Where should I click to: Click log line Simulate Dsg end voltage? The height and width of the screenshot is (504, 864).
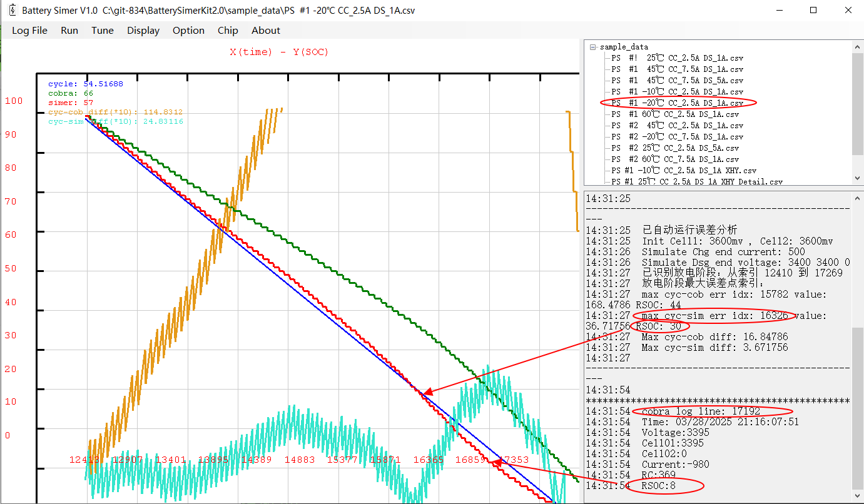click(718, 263)
